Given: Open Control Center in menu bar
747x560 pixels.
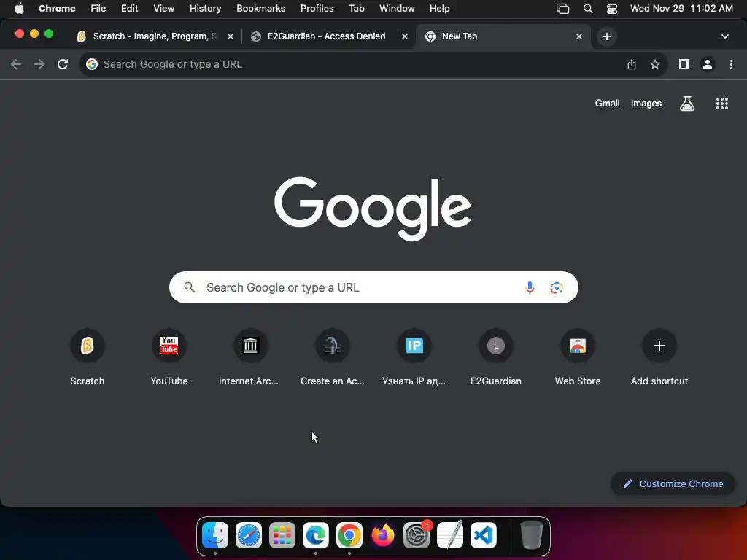Looking at the screenshot, I should click(x=612, y=9).
